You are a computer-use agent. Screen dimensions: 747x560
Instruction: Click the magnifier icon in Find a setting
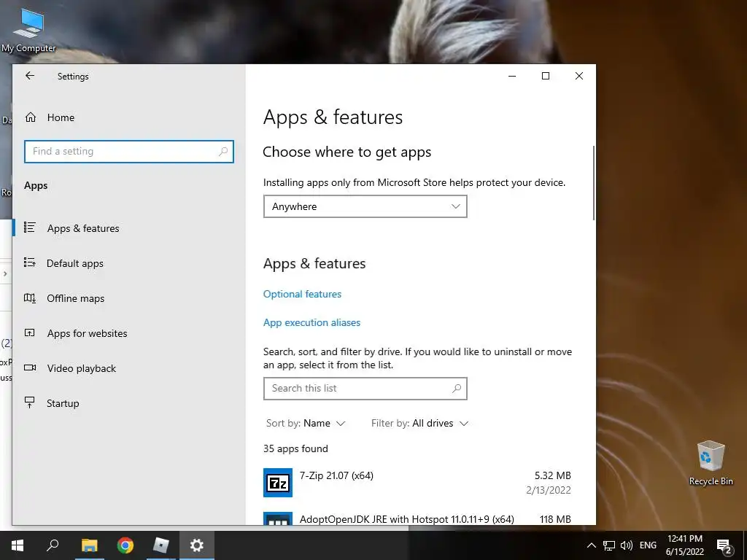click(223, 152)
